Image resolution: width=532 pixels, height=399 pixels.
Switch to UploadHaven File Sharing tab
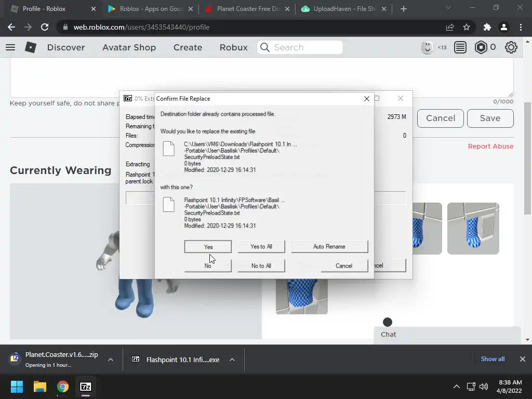click(345, 9)
